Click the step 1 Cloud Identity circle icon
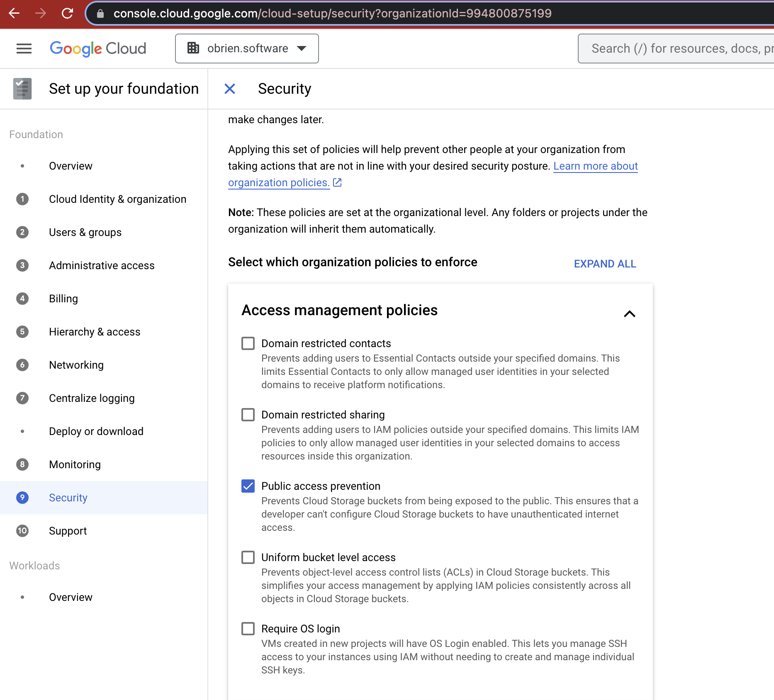This screenshot has height=700, width=774. (22, 199)
